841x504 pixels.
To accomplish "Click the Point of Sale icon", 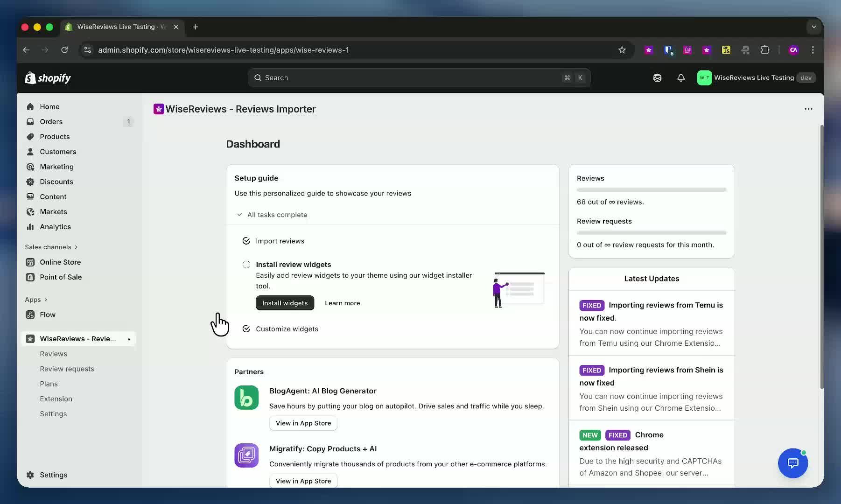I will pos(30,277).
